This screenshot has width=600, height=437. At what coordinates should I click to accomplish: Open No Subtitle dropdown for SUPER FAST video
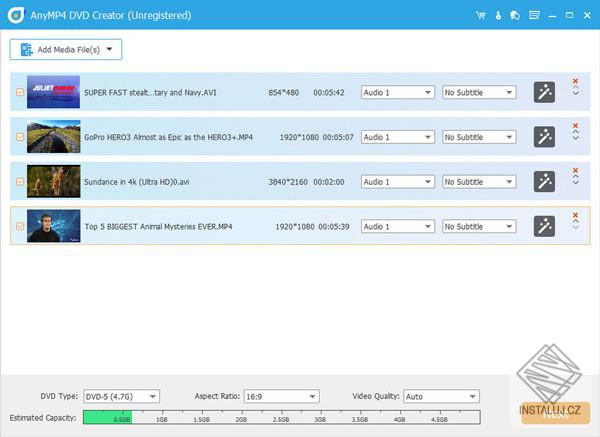tap(479, 92)
